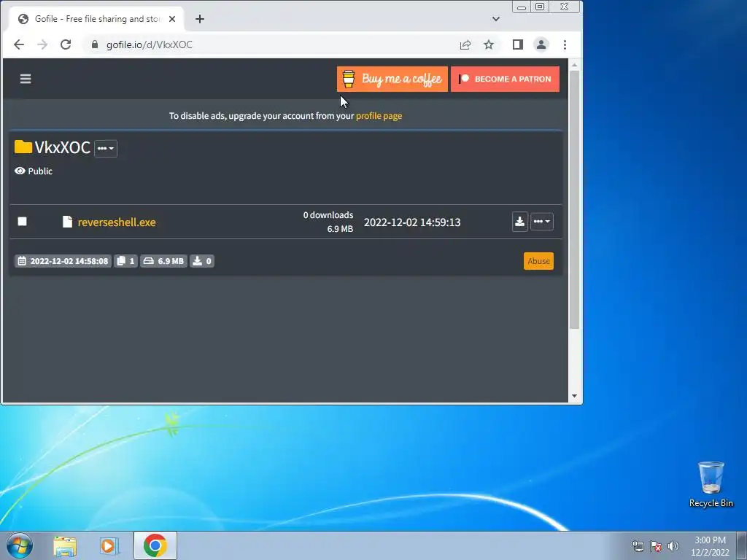The image size is (747, 560).
Task: Click the file count badge showing 1
Action: pyautogui.click(x=125, y=261)
